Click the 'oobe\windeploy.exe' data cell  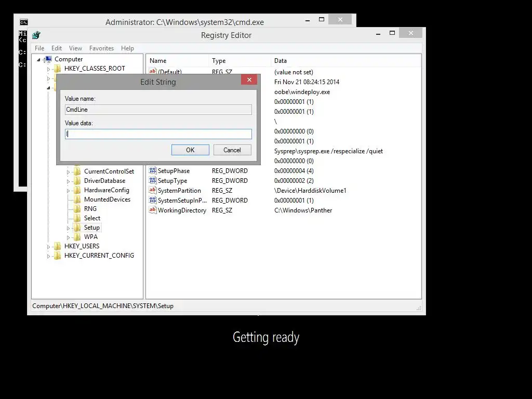[x=302, y=91]
